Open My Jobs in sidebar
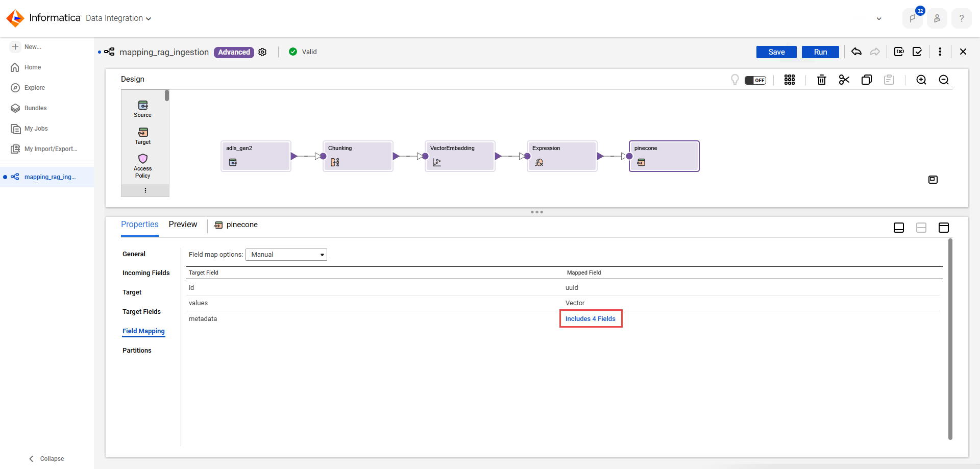 pyautogui.click(x=30, y=129)
